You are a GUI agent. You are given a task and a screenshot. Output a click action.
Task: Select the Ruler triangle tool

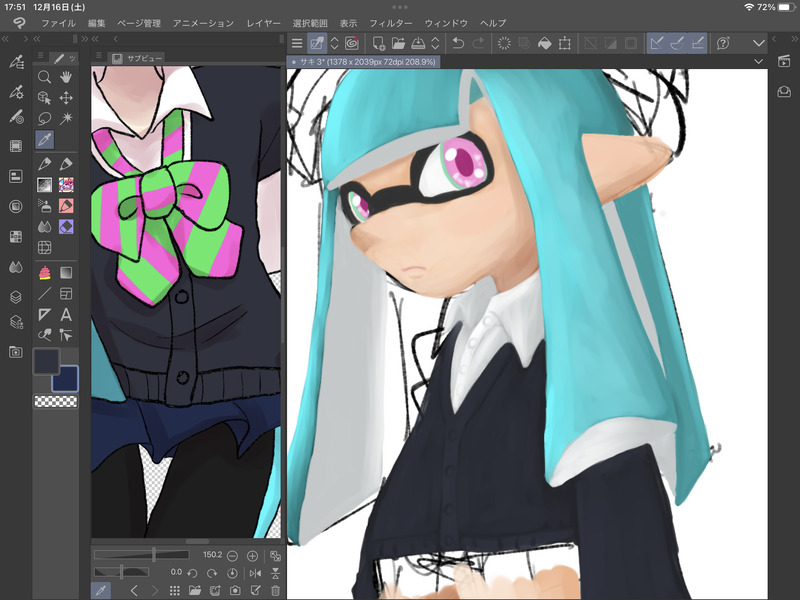[x=44, y=314]
